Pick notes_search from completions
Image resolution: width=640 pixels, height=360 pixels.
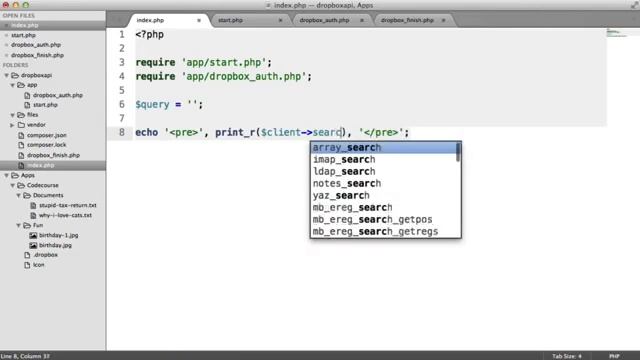383,183
